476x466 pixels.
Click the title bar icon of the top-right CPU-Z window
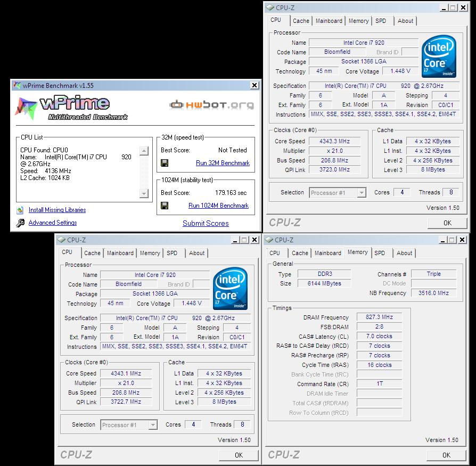point(270,7)
